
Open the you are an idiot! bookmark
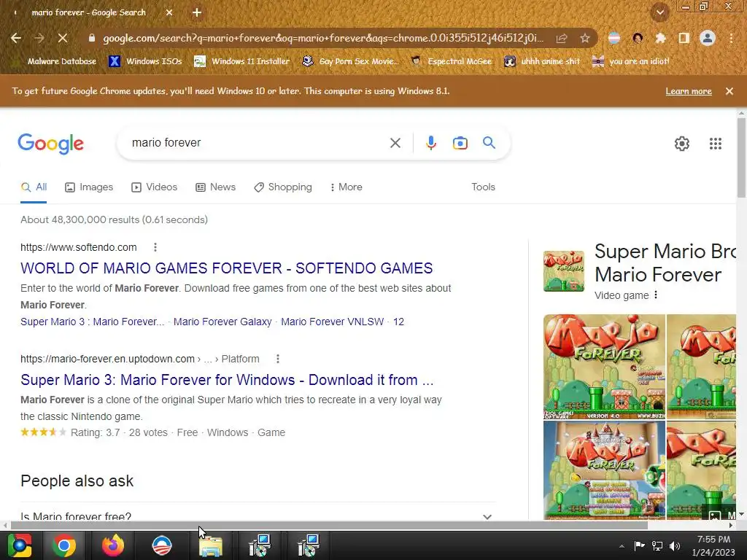(631, 61)
